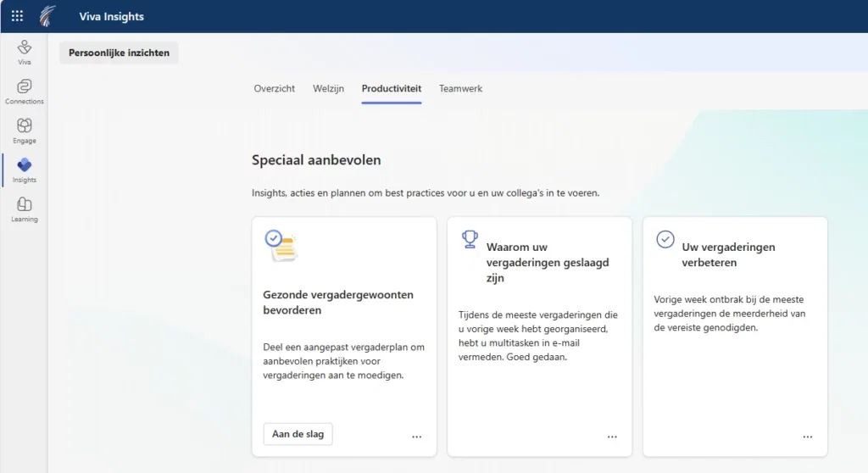Image resolution: width=868 pixels, height=473 pixels.
Task: Switch to the Welzijn tab
Action: tap(328, 89)
